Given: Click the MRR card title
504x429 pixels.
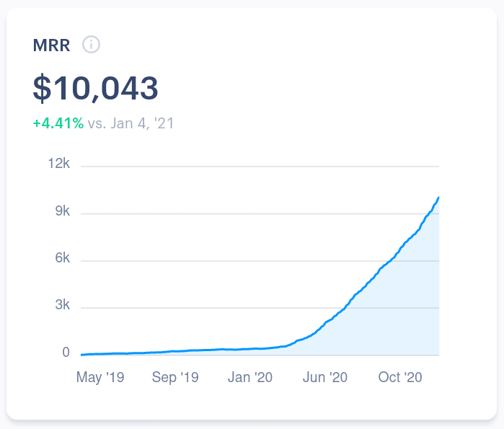Looking at the screenshot, I should tap(52, 45).
